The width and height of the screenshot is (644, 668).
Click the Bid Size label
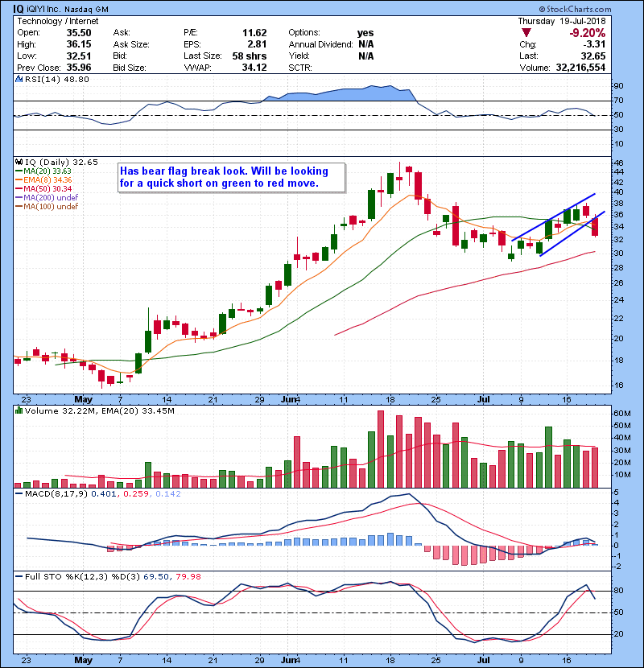pyautogui.click(x=129, y=68)
